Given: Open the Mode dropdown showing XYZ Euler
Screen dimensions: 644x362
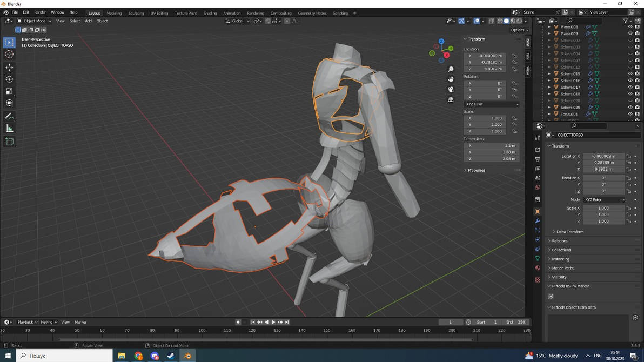Looking at the screenshot, I should click(603, 199).
